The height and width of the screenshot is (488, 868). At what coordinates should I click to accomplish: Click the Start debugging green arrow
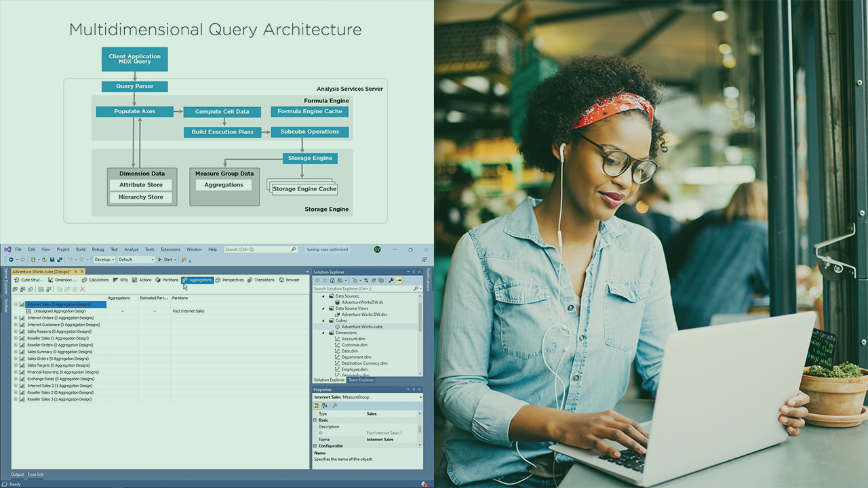tap(161, 260)
